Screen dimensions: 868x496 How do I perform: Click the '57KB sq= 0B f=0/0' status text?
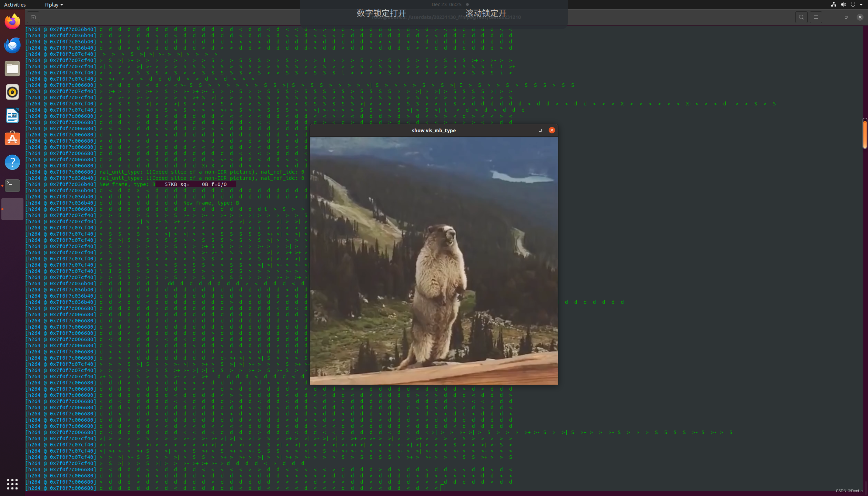pos(195,184)
